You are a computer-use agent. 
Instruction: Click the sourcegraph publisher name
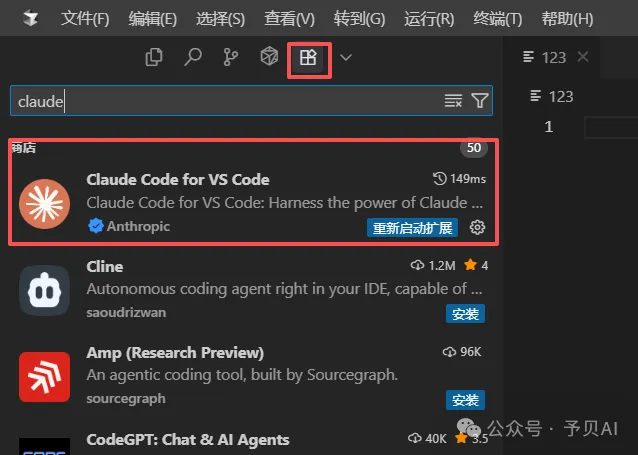pos(126,398)
